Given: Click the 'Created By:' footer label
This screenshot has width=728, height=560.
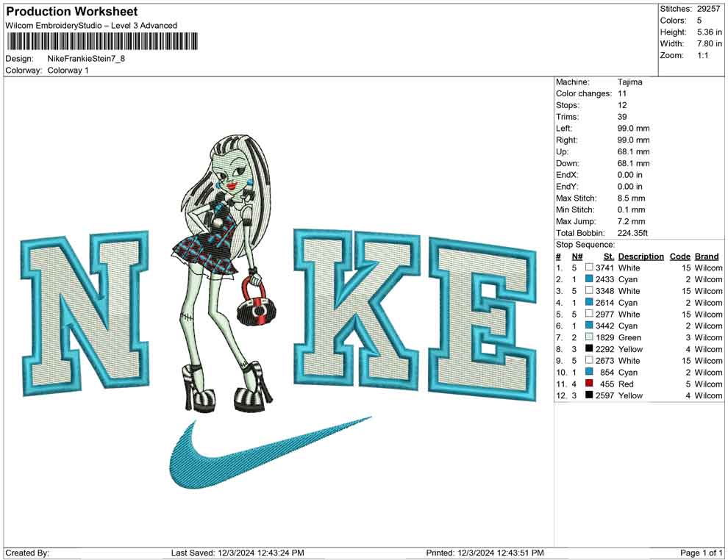Looking at the screenshot, I should tap(27, 553).
